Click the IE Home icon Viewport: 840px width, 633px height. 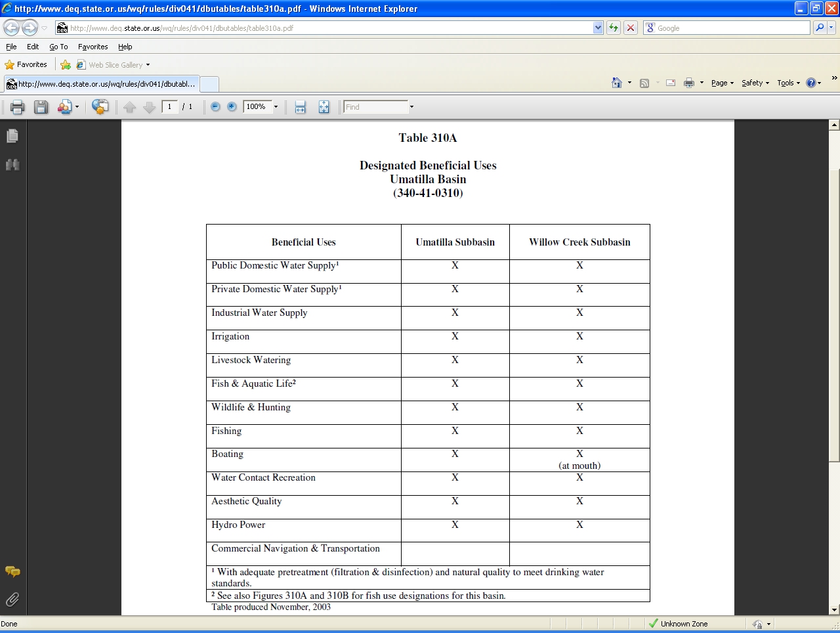coord(616,83)
